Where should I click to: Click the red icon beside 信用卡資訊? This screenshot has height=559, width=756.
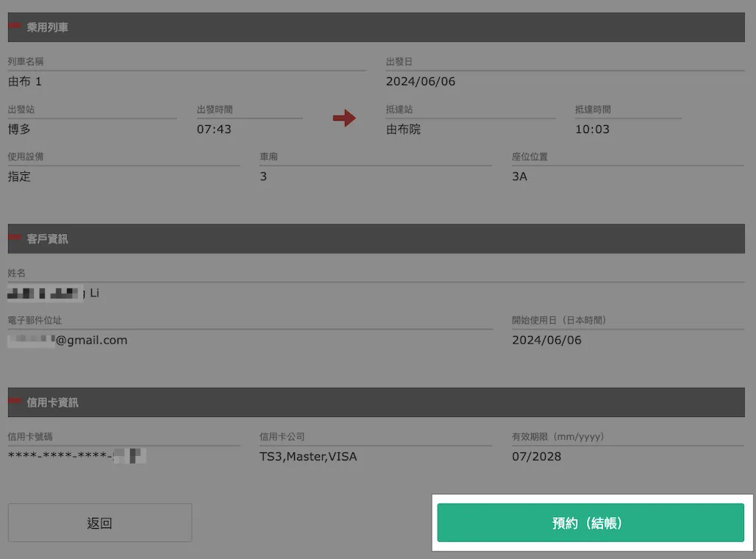15,401
